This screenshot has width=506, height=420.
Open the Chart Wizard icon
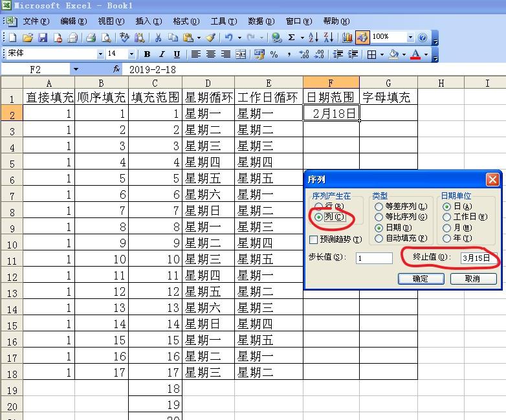coord(347,38)
